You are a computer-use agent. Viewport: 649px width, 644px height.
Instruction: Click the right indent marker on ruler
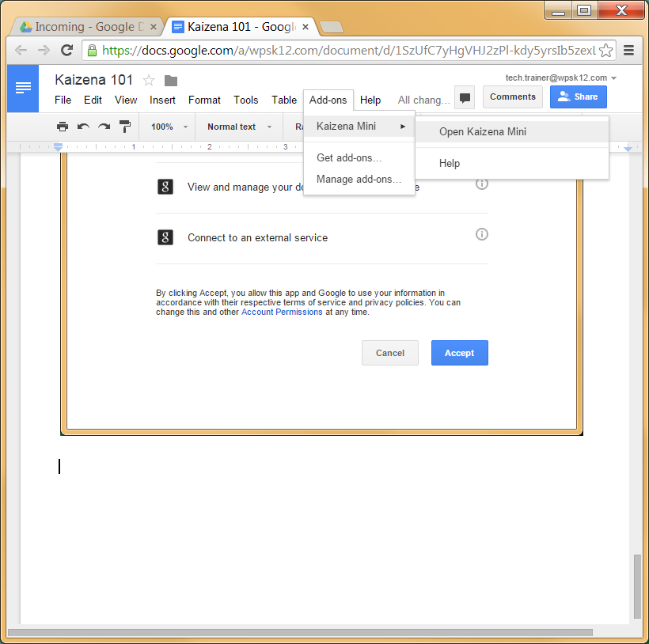click(x=628, y=148)
